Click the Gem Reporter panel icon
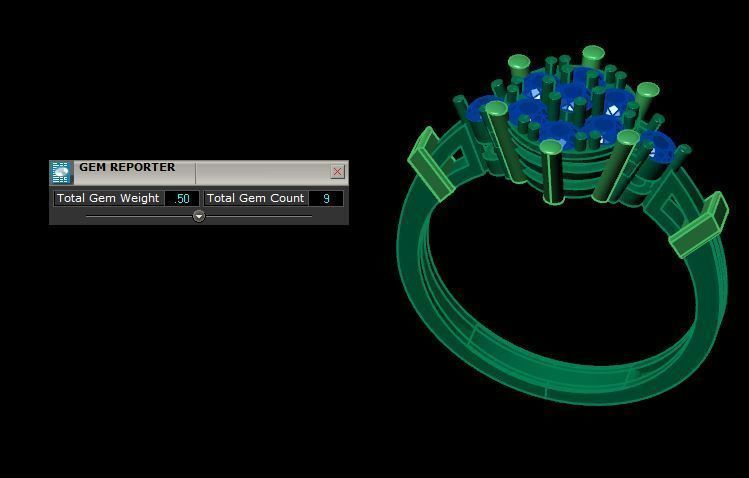The image size is (749, 478). [x=61, y=172]
